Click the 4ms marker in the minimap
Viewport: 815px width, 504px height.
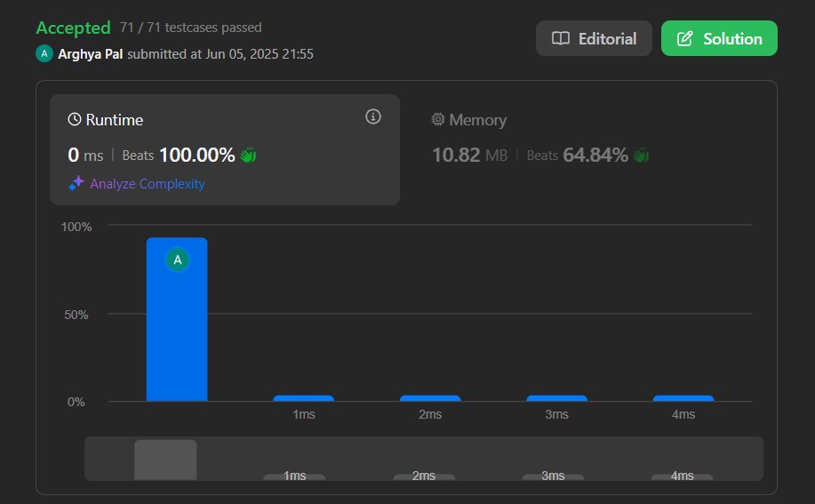tap(682, 476)
